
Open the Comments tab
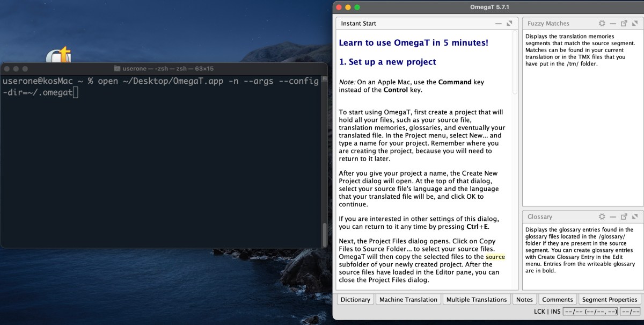(557, 300)
